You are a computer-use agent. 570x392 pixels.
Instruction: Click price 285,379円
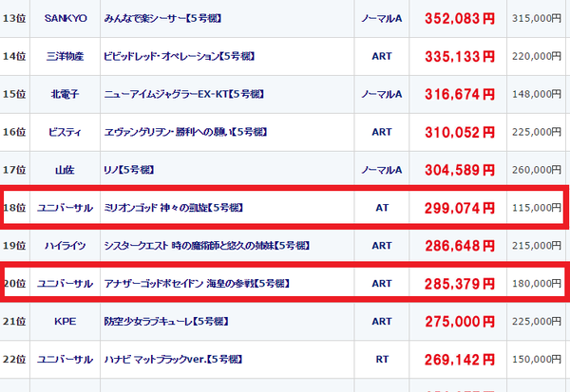click(x=460, y=284)
